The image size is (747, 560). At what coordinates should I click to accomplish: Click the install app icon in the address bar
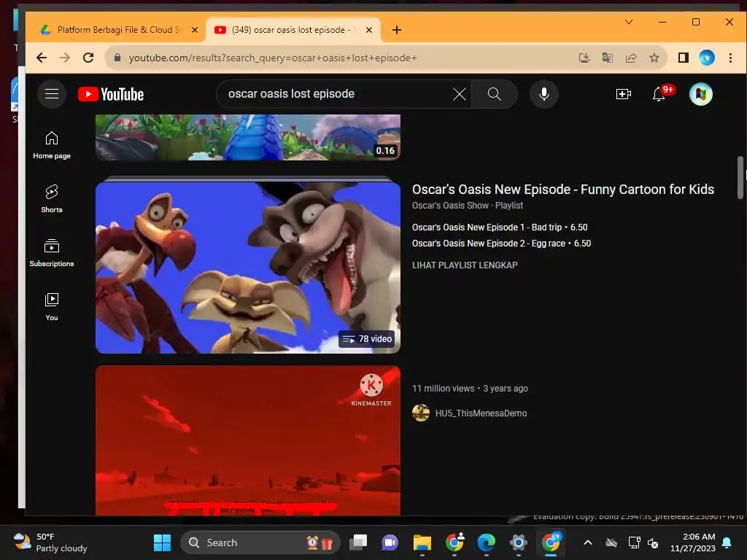pos(584,58)
